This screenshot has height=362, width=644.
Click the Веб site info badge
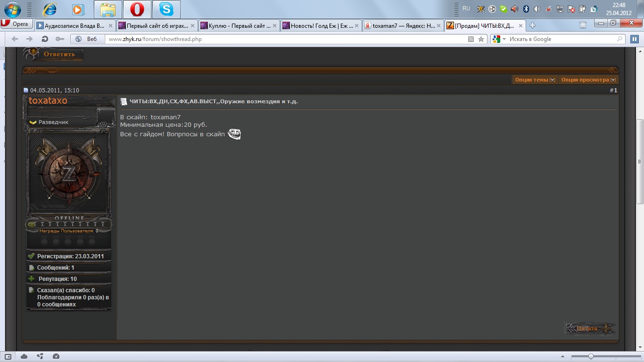point(87,39)
